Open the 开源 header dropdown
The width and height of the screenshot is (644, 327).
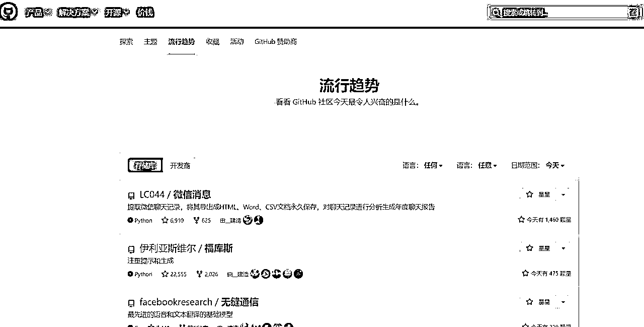pos(117,13)
